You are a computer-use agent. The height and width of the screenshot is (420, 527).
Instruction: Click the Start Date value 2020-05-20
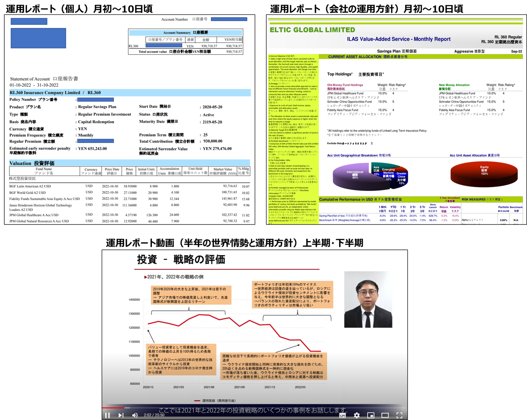212,107
